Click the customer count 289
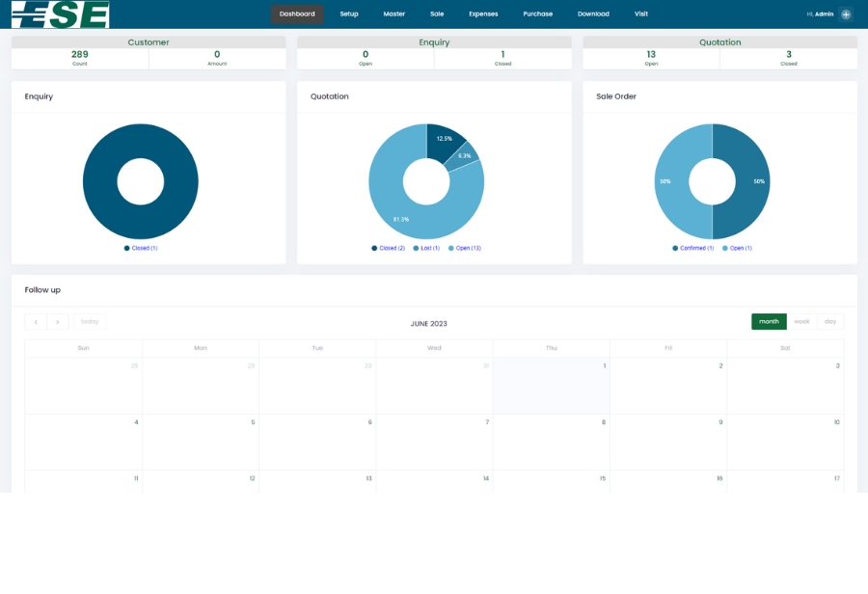 click(x=80, y=54)
